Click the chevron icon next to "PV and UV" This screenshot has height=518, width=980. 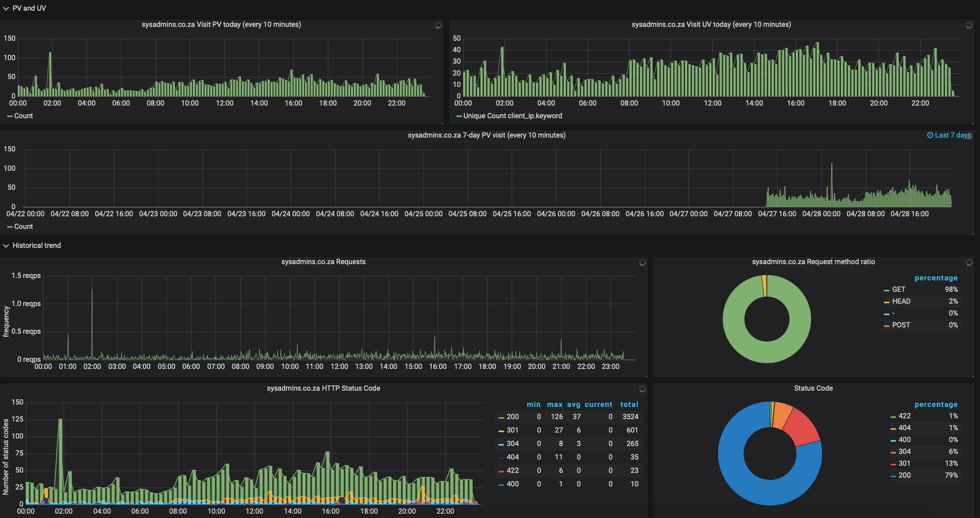[x=6, y=8]
